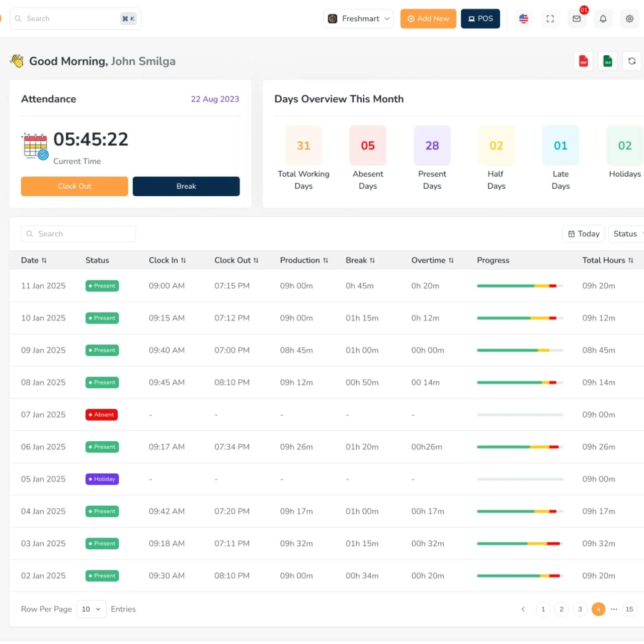Switch to the Today view

click(x=583, y=233)
